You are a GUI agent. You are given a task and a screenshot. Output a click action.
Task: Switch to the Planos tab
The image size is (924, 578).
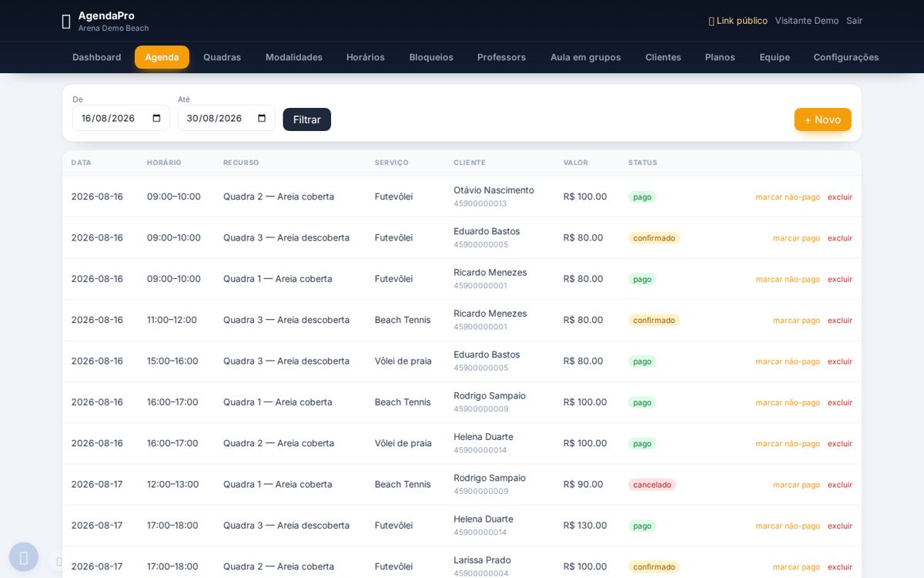pos(720,57)
